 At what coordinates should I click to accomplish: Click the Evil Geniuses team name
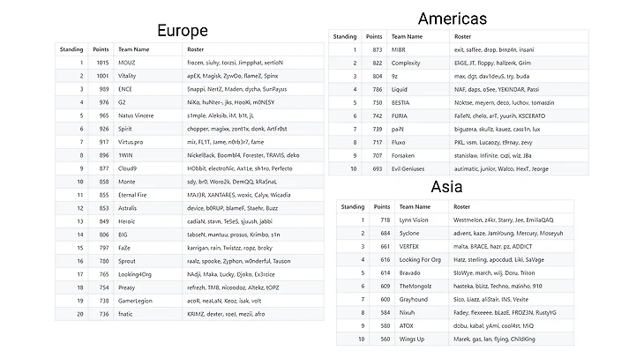click(x=411, y=168)
